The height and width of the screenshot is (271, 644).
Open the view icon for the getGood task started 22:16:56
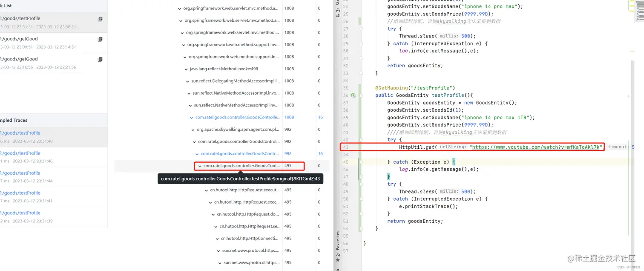pos(100,59)
